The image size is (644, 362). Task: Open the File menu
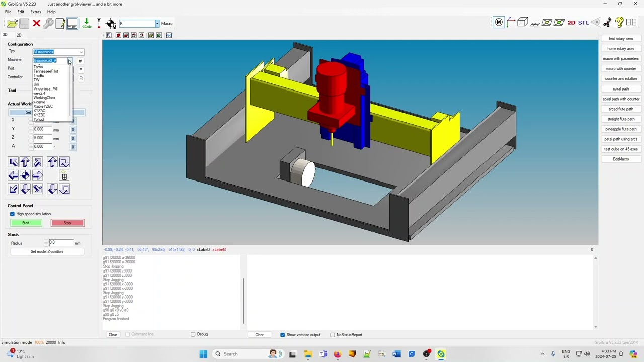pyautogui.click(x=8, y=12)
